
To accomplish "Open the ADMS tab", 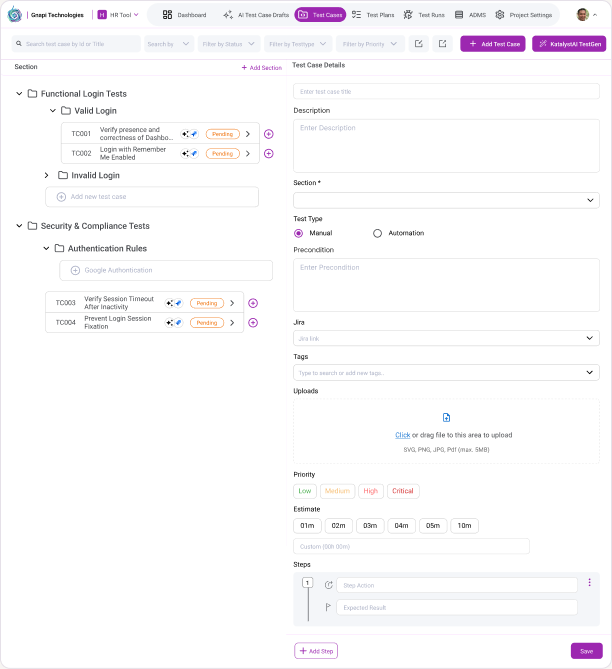I will tap(470, 15).
